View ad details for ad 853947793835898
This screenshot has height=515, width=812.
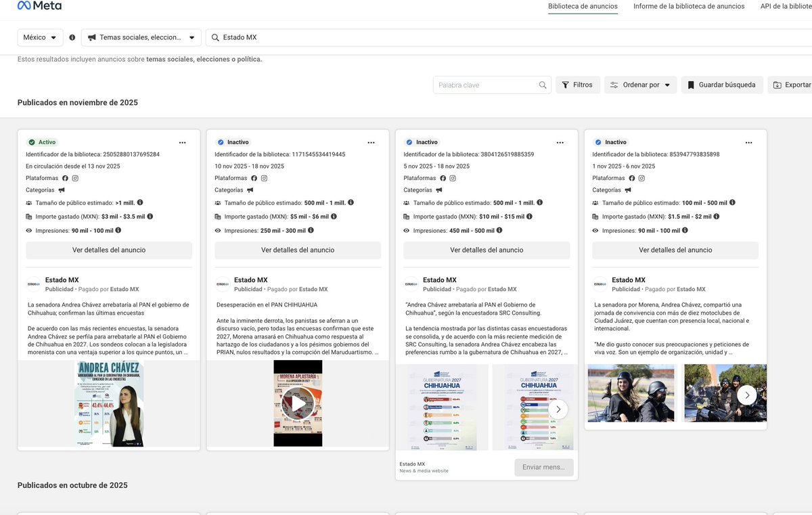[675, 250]
